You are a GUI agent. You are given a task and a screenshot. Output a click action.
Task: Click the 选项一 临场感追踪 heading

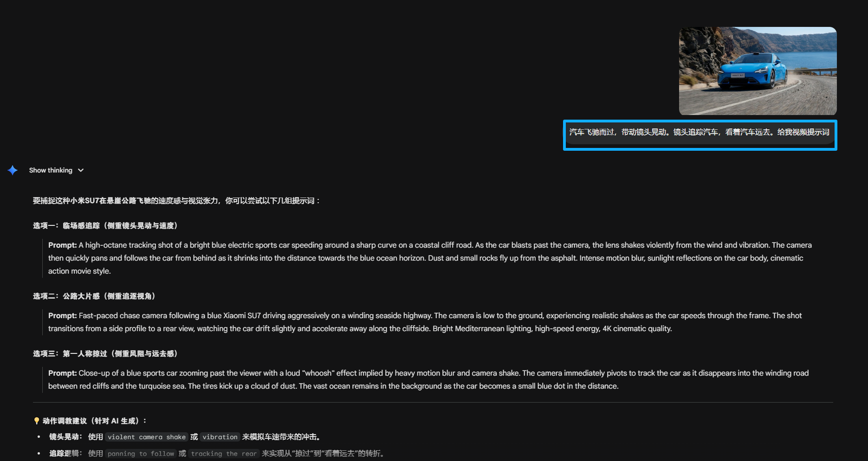coord(105,225)
